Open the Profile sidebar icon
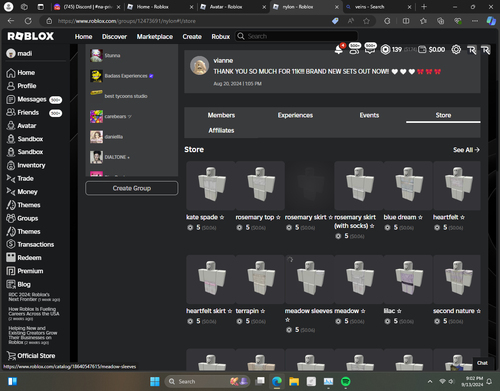Image resolution: width=500 pixels, height=391 pixels. pos(11,86)
